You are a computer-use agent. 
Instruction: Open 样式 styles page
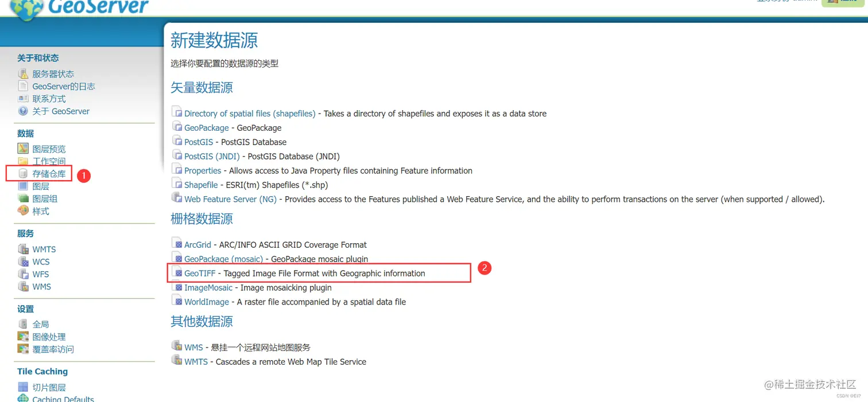pos(41,212)
